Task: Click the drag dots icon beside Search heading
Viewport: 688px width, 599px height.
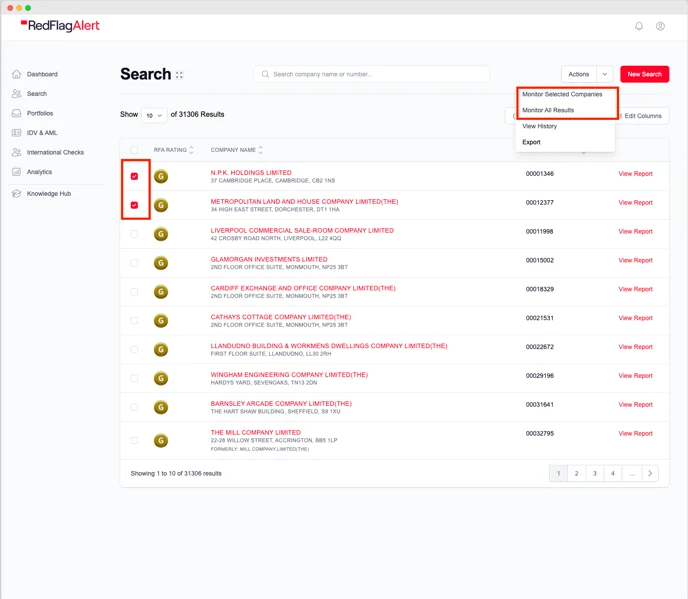Action: click(179, 75)
